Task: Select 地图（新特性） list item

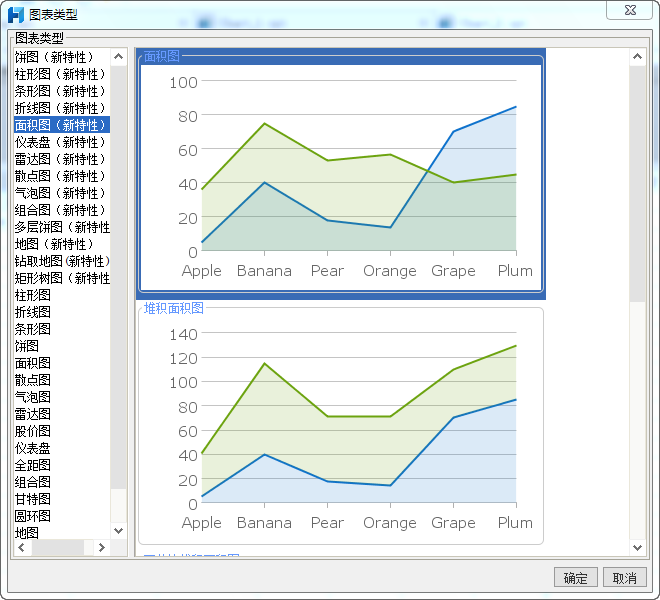Action: pos(62,244)
